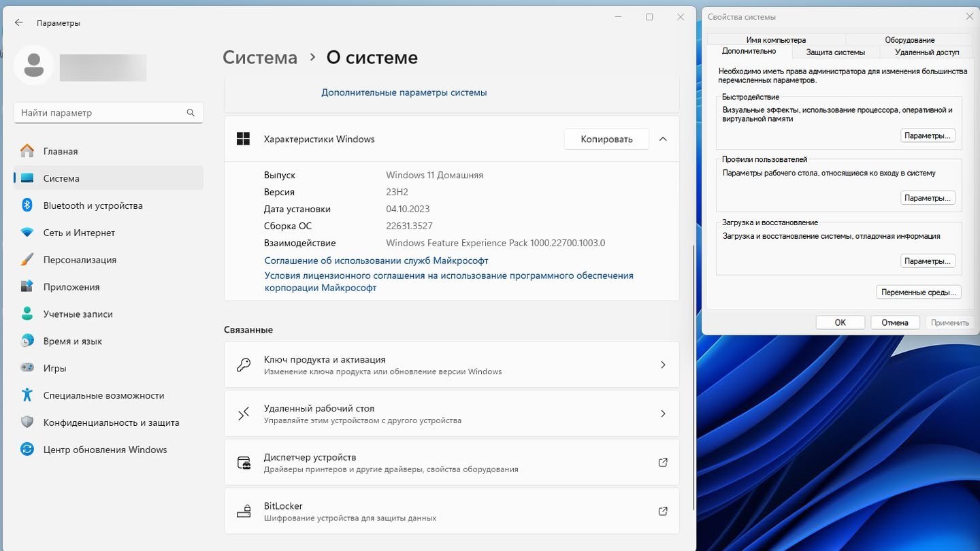Open Bluetooth и устройства settings
Image resolution: width=980 pixels, height=551 pixels.
109,205
